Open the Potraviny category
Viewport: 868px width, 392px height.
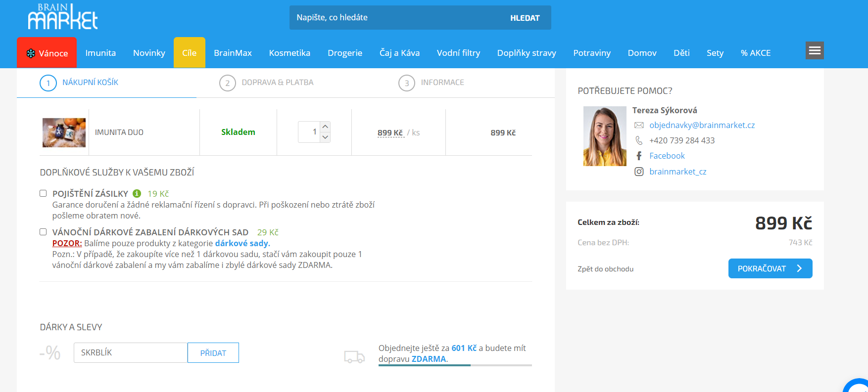(592, 53)
